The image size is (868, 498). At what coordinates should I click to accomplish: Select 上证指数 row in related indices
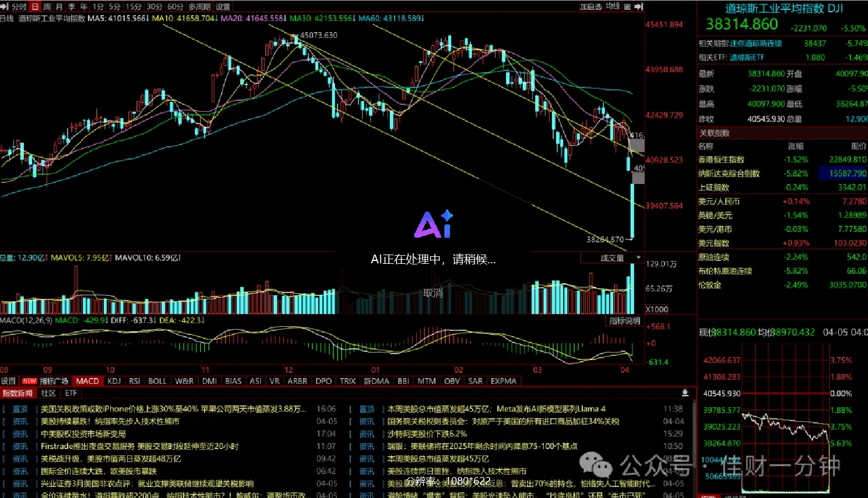[782, 187]
